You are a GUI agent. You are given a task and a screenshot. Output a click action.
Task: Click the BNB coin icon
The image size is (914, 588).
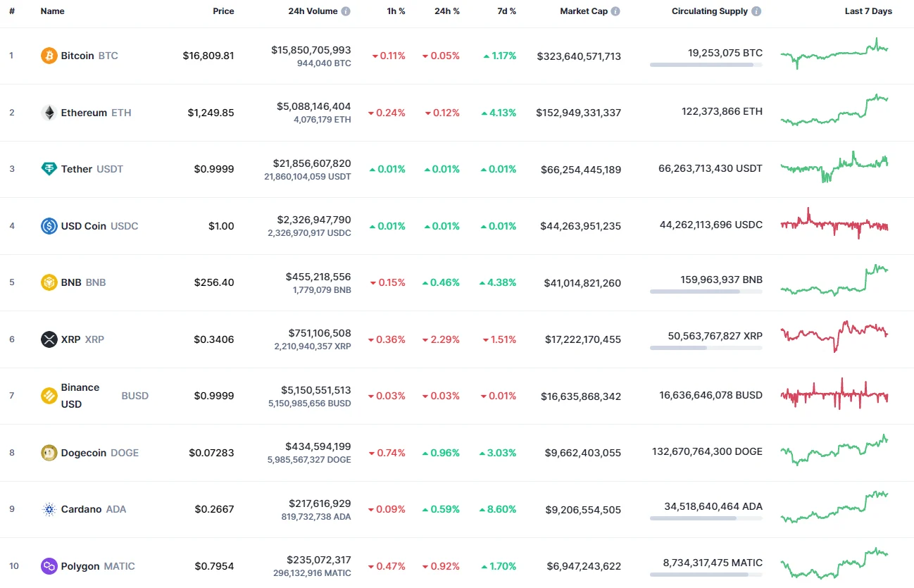click(48, 282)
